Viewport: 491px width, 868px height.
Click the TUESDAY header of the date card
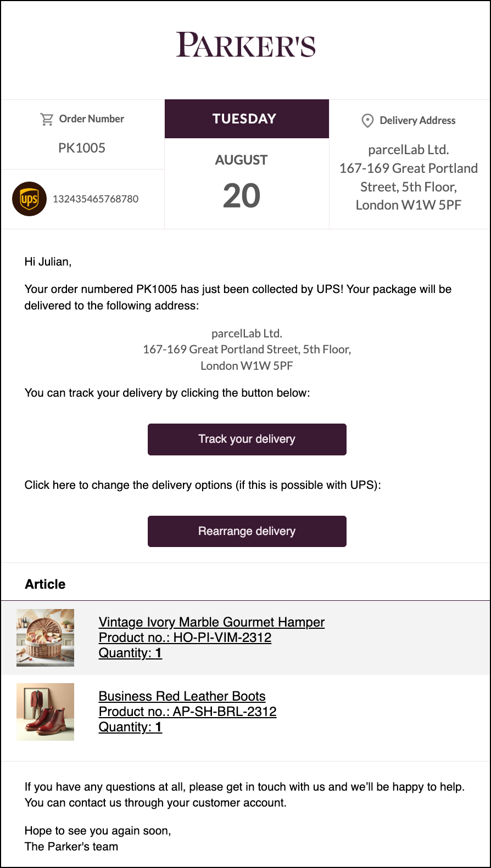(245, 119)
